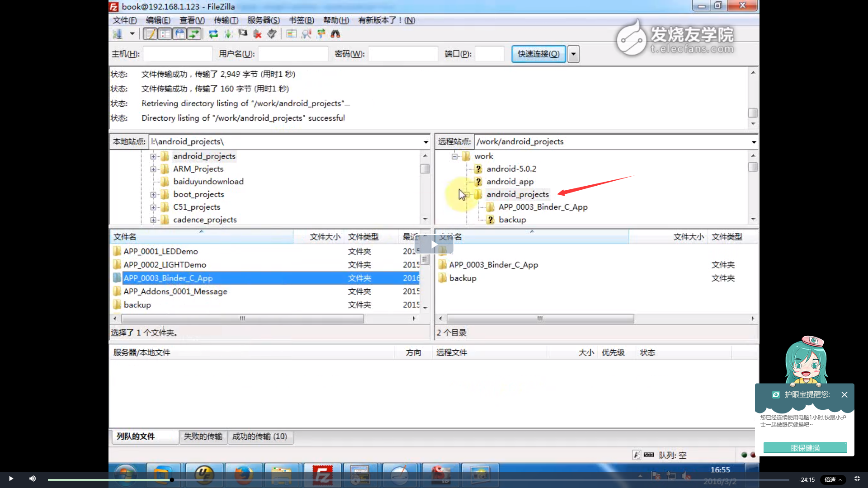The height and width of the screenshot is (488, 868).
Task: Toggle message log display button
Action: 150,34
